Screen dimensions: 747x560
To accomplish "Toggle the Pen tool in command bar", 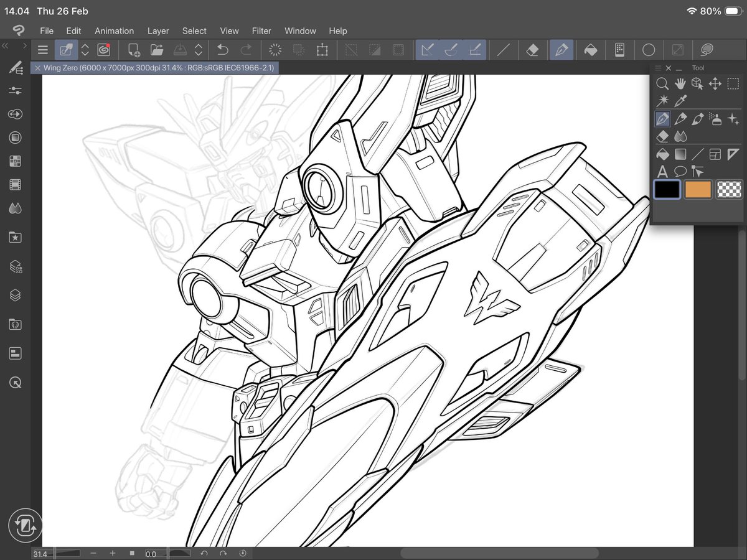I will tap(561, 50).
